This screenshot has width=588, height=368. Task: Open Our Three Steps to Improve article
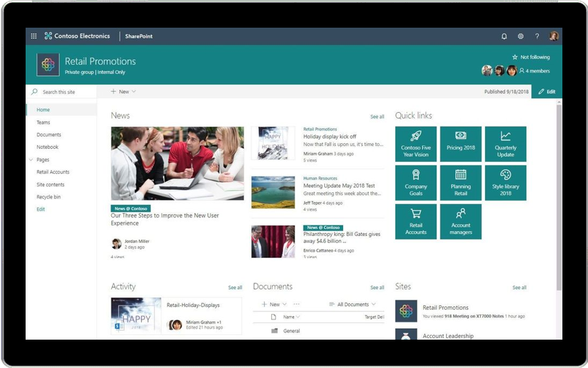coord(165,219)
